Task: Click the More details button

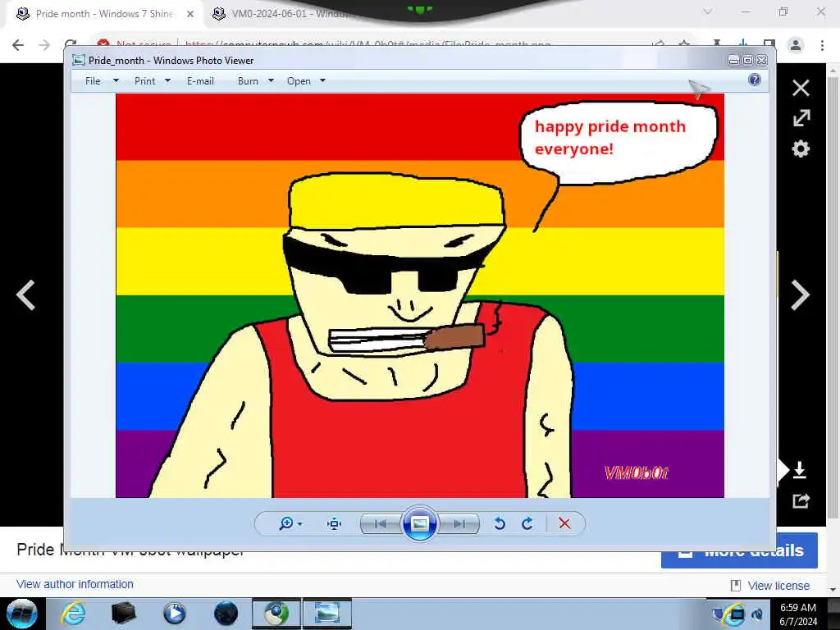Action: point(739,550)
